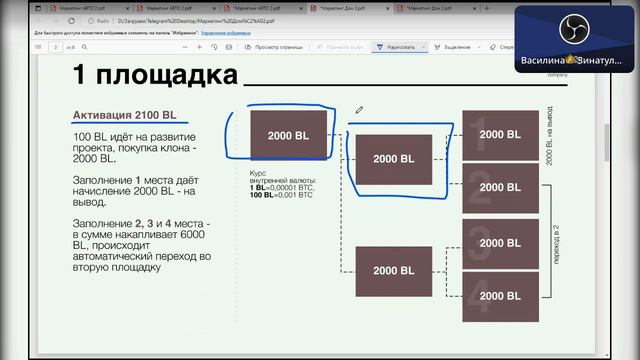This screenshot has height=360, width=640.
Task: Zoom in the PDF
Action: pyautogui.click(x=200, y=47)
